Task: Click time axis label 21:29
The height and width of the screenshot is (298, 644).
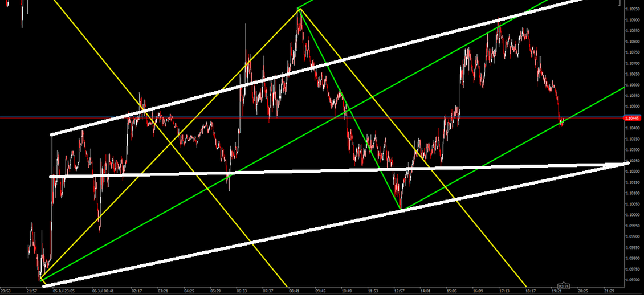Action: coord(609,291)
